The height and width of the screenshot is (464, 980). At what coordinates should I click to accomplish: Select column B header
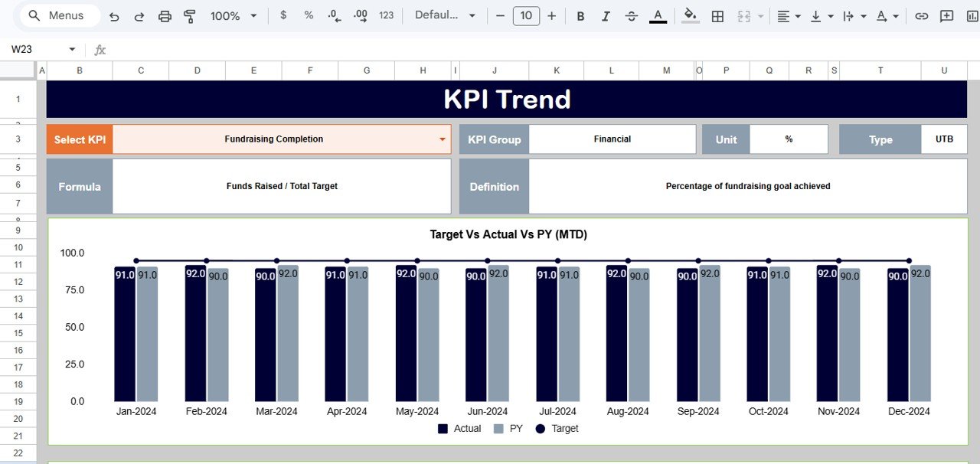point(80,70)
